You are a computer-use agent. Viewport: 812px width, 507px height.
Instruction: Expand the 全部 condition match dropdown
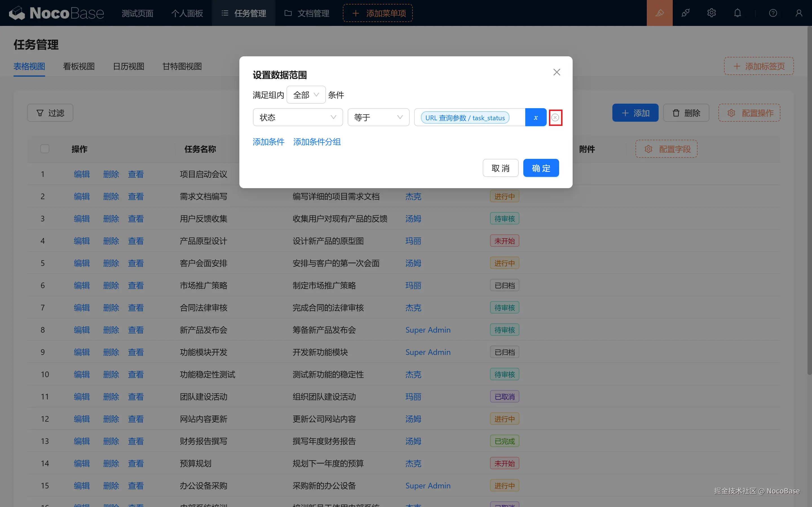[x=306, y=95]
